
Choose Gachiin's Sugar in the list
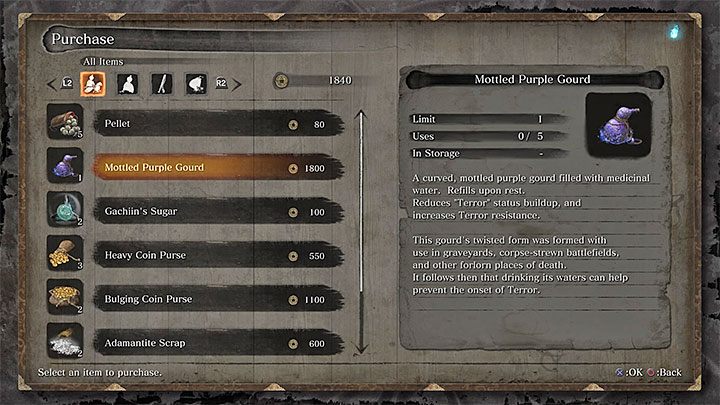215,212
